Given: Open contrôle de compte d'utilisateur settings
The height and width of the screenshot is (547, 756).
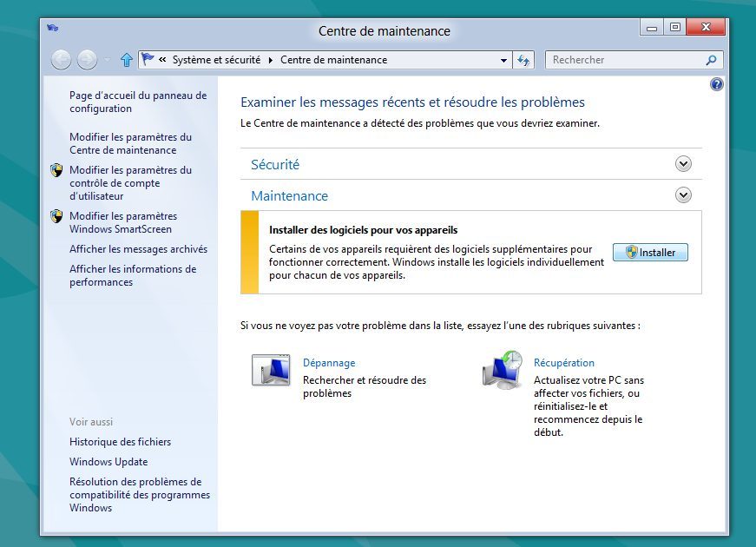Looking at the screenshot, I should (131, 183).
